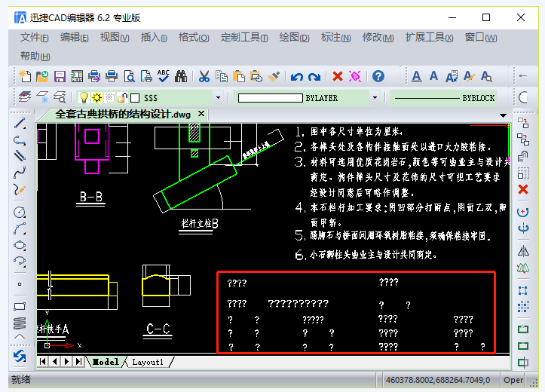Screen dimensions: 545x392
Task: Toggle layer lock padlock icon
Action: (122, 98)
